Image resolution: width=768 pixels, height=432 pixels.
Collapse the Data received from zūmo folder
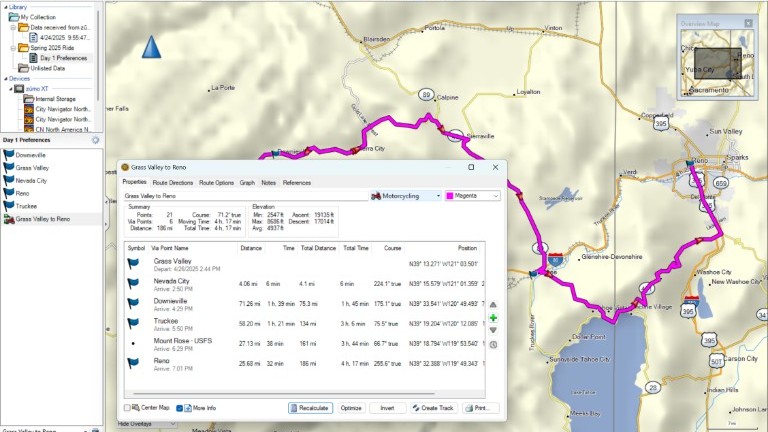13,27
